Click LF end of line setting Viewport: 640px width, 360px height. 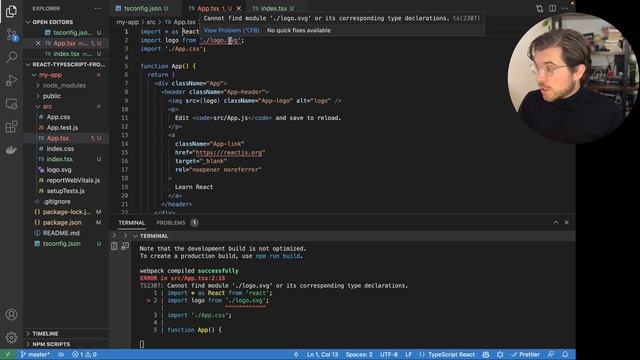tap(408, 354)
